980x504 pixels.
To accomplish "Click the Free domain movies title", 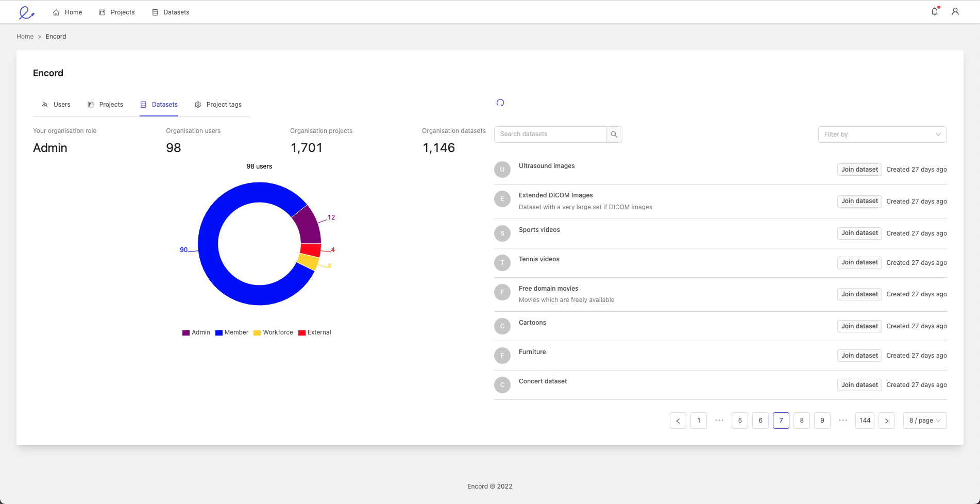I will pyautogui.click(x=549, y=289).
